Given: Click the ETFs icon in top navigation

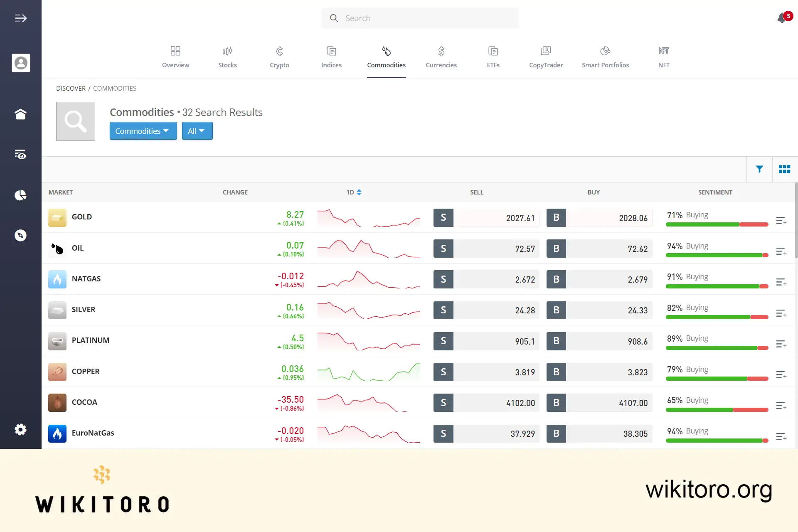Looking at the screenshot, I should [493, 57].
